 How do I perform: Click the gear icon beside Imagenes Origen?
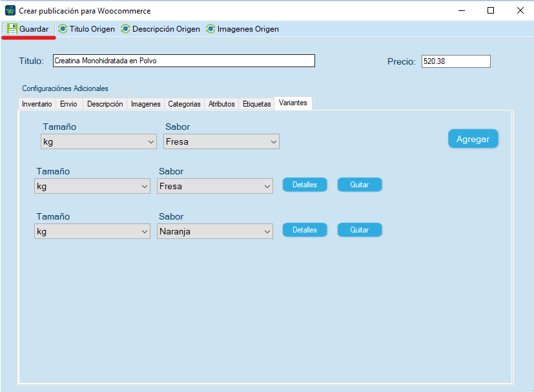211,29
